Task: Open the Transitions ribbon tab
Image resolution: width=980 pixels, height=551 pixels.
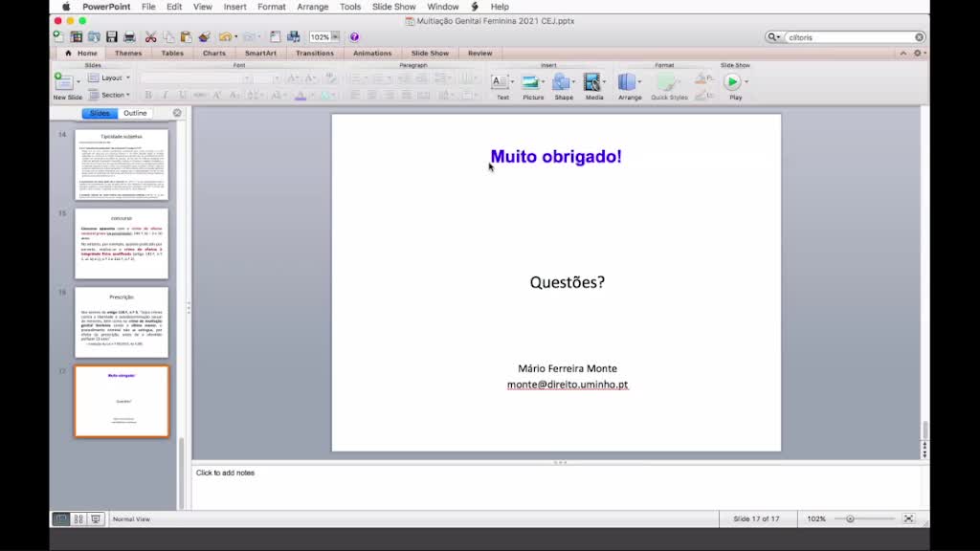Action: click(314, 54)
